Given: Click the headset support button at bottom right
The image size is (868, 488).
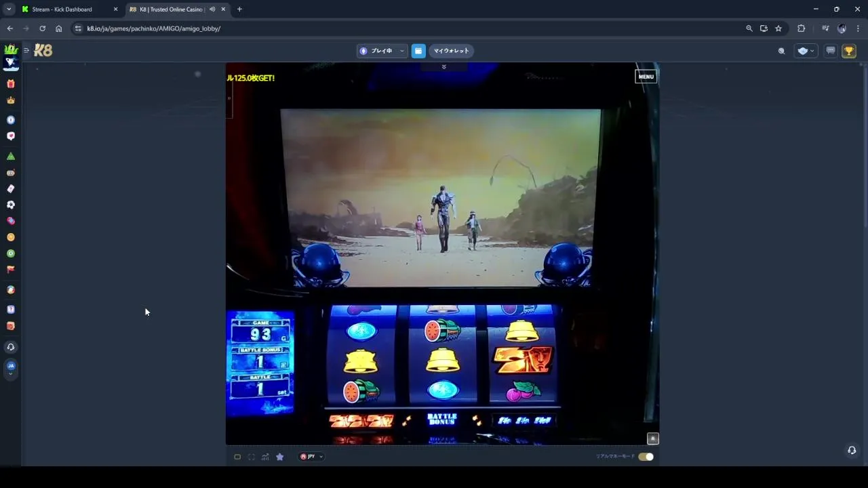Looking at the screenshot, I should tap(852, 451).
